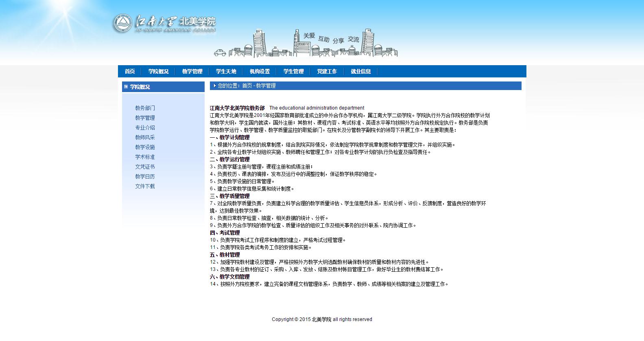Open the 学术标准 sidebar link
The width and height of the screenshot is (644, 341).
[x=145, y=157]
